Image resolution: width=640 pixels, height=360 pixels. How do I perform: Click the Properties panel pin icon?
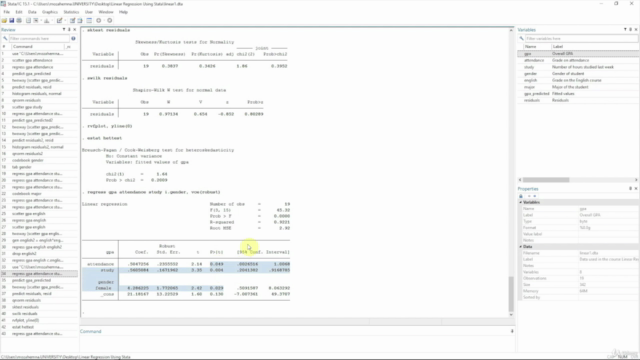point(631,189)
